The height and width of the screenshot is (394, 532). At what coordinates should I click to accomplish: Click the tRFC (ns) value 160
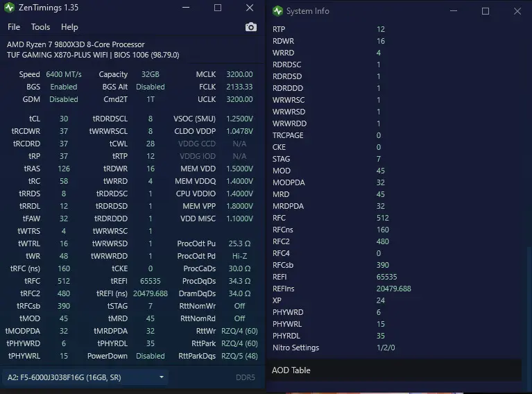pos(64,268)
